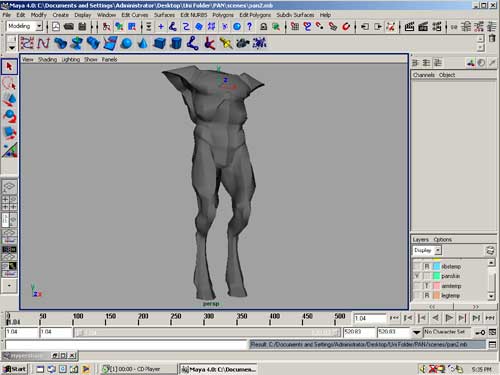
Task: Click frame 250 on the time slider
Action: click(x=171, y=318)
